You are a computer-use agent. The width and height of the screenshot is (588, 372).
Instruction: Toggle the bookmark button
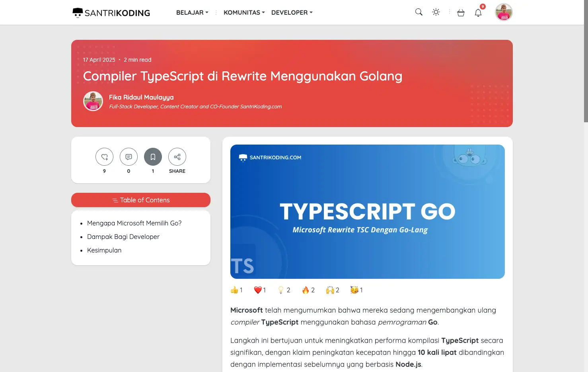153,157
